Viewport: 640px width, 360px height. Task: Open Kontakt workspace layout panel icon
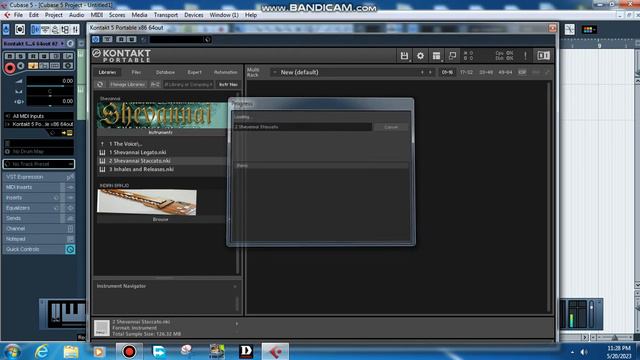tap(436, 56)
